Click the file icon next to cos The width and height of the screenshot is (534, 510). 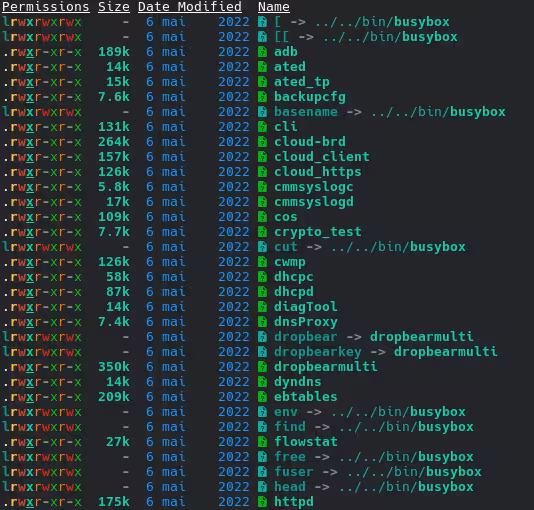point(262,217)
